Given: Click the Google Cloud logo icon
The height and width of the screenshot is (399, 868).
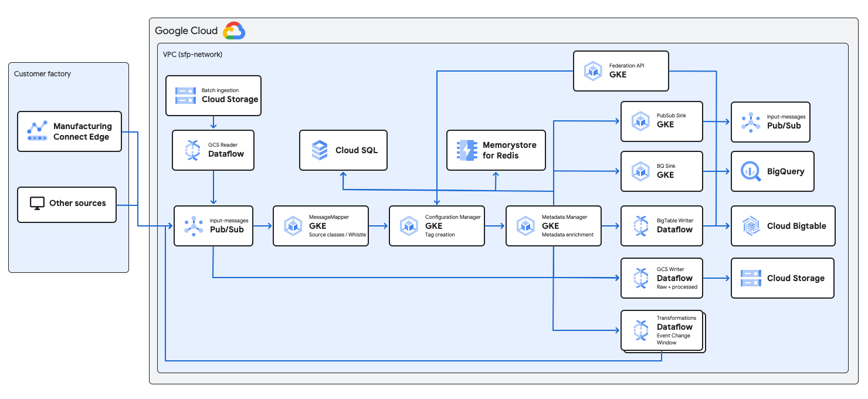Looking at the screenshot, I should click(234, 31).
